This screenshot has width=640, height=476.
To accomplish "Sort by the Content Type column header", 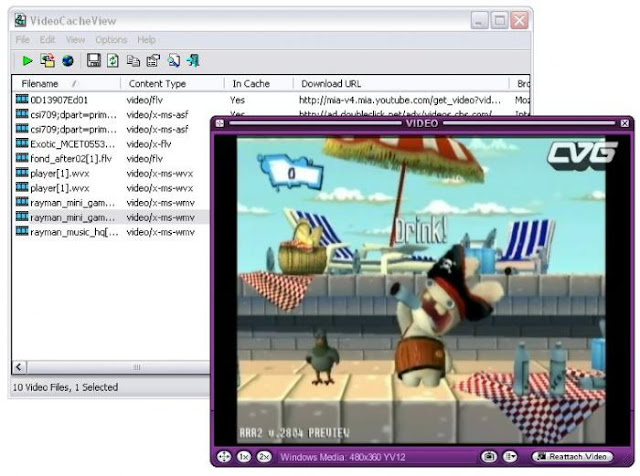I will pyautogui.click(x=172, y=84).
